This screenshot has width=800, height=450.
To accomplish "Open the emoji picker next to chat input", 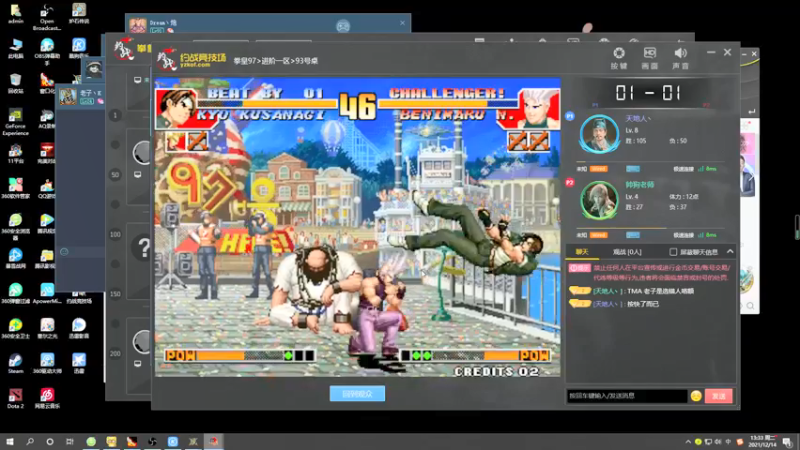I will (x=696, y=396).
